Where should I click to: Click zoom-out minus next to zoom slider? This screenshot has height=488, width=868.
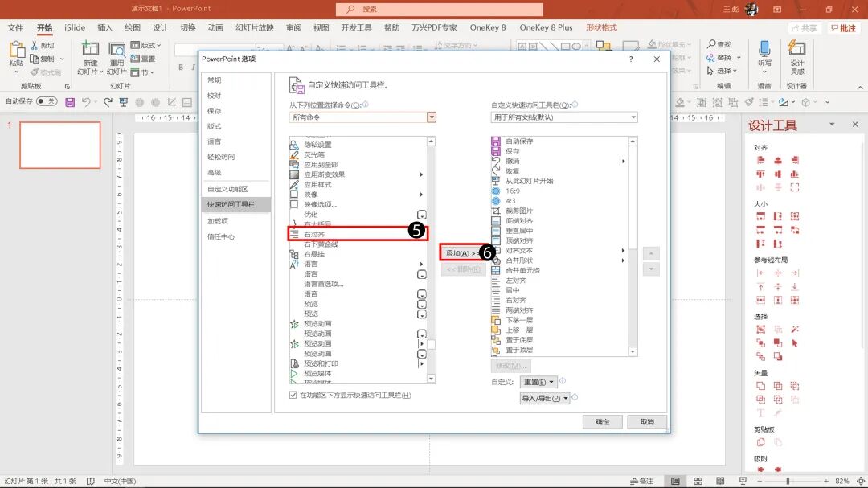[760, 481]
